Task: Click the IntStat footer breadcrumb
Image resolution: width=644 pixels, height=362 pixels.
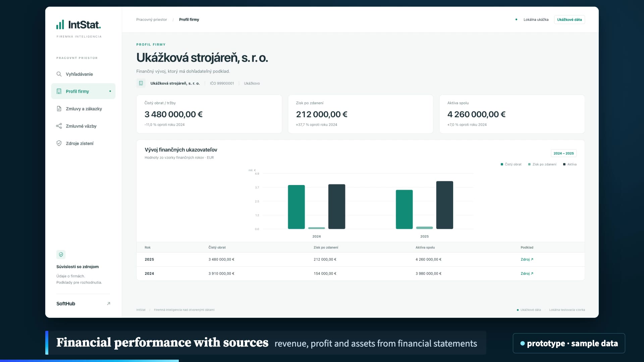Action: click(x=141, y=310)
